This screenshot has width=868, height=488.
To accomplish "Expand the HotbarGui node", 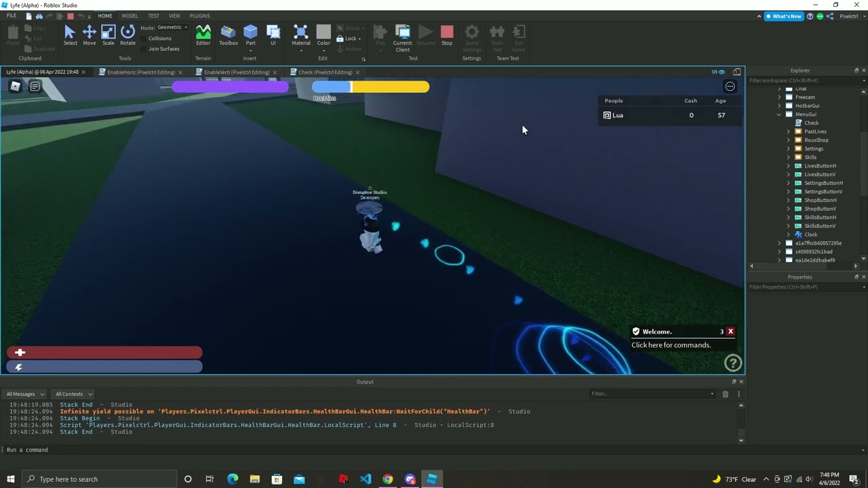I will click(x=779, y=106).
